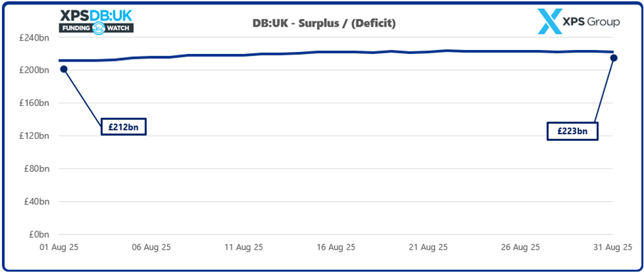This screenshot has width=644, height=273.
Task: Click the start data point marker dot
Action: 64,69
